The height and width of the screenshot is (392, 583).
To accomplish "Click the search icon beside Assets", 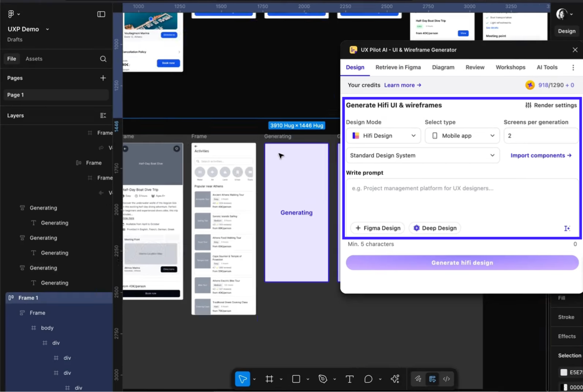I will pos(103,59).
